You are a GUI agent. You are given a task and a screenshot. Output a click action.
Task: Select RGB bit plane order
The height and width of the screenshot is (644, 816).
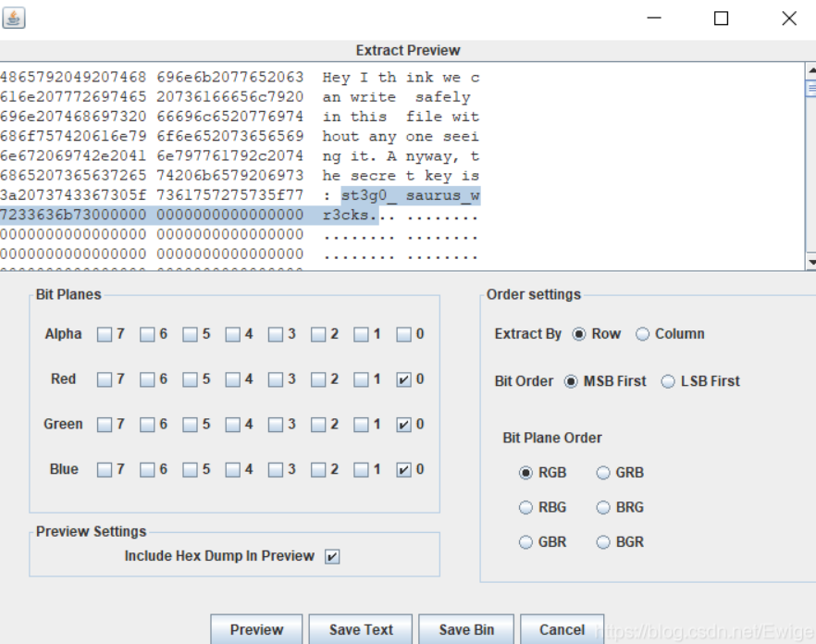[x=525, y=473]
